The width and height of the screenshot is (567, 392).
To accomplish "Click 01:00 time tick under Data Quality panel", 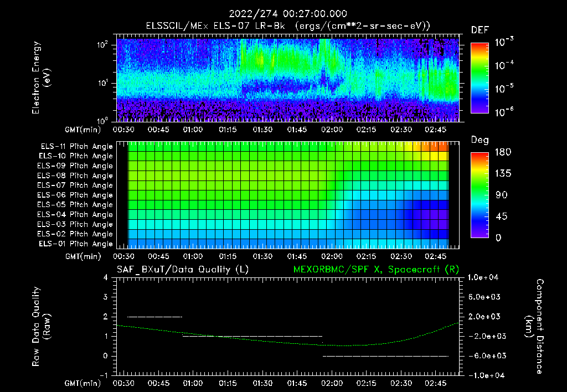I will [193, 383].
